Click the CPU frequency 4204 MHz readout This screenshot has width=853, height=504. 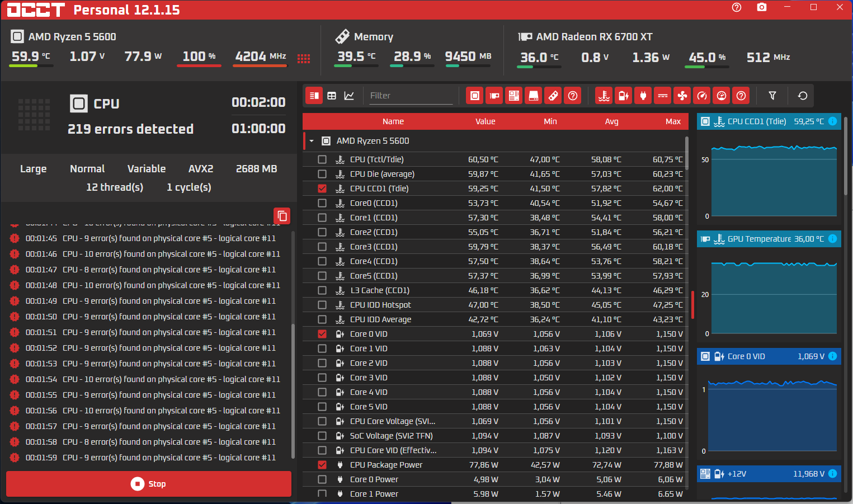(261, 56)
